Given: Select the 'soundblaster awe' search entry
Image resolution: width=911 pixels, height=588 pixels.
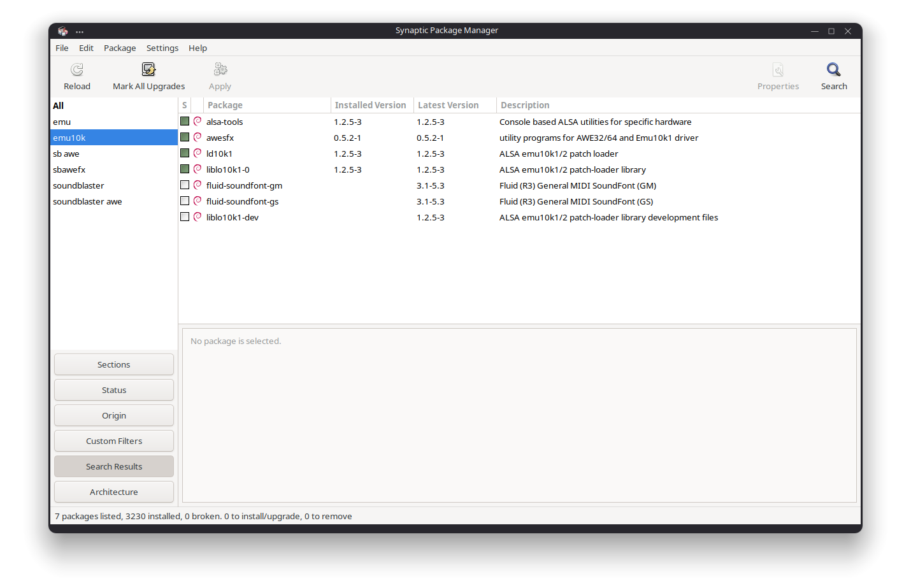Looking at the screenshot, I should (114, 201).
